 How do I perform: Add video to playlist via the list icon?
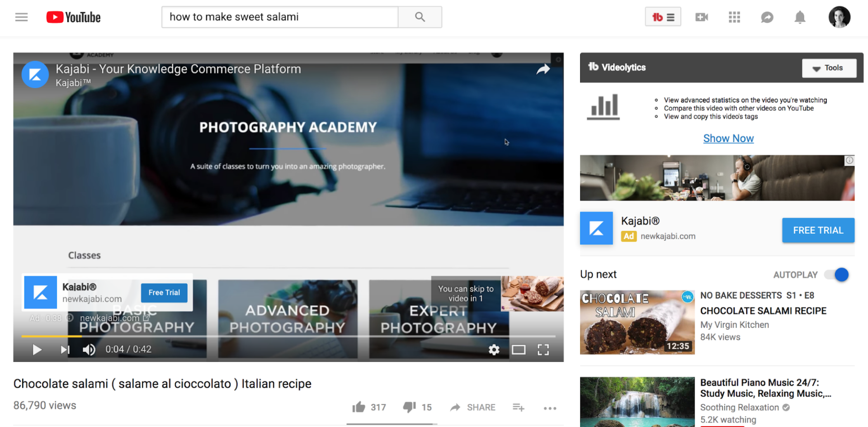tap(518, 407)
